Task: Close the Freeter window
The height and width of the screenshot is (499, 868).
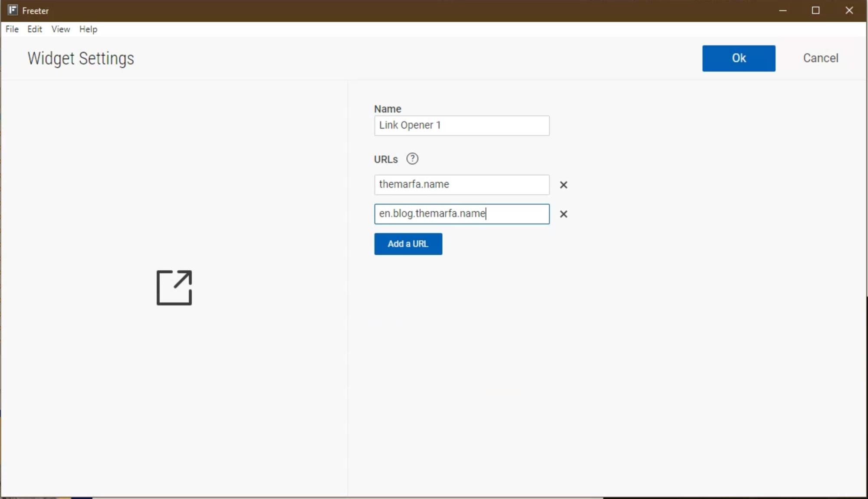Action: (x=849, y=10)
